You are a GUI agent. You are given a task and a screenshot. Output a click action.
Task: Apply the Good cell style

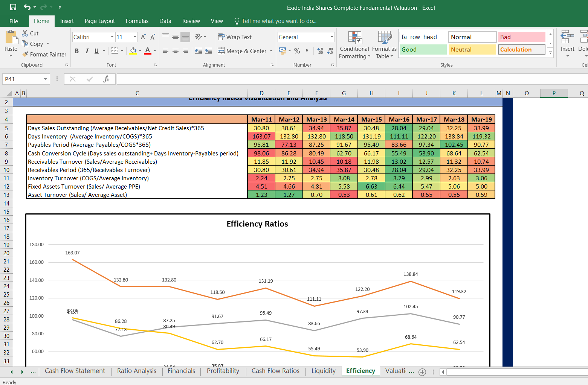[423, 49]
